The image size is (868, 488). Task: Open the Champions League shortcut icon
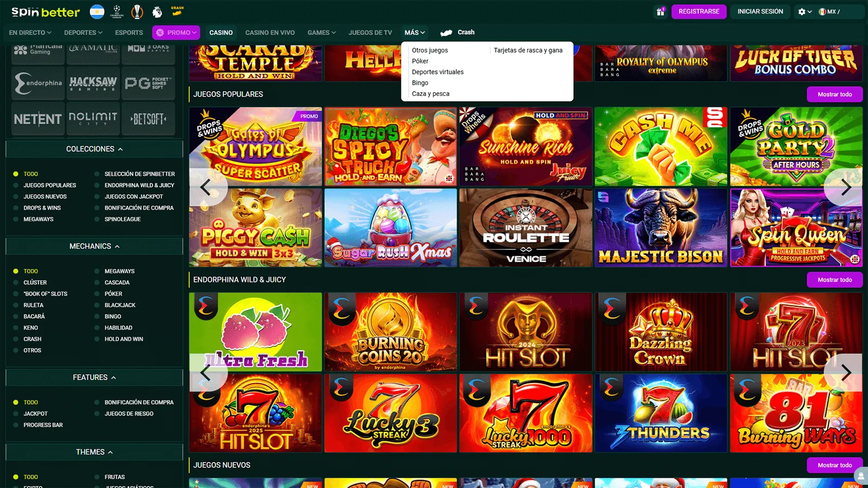[x=117, y=11]
